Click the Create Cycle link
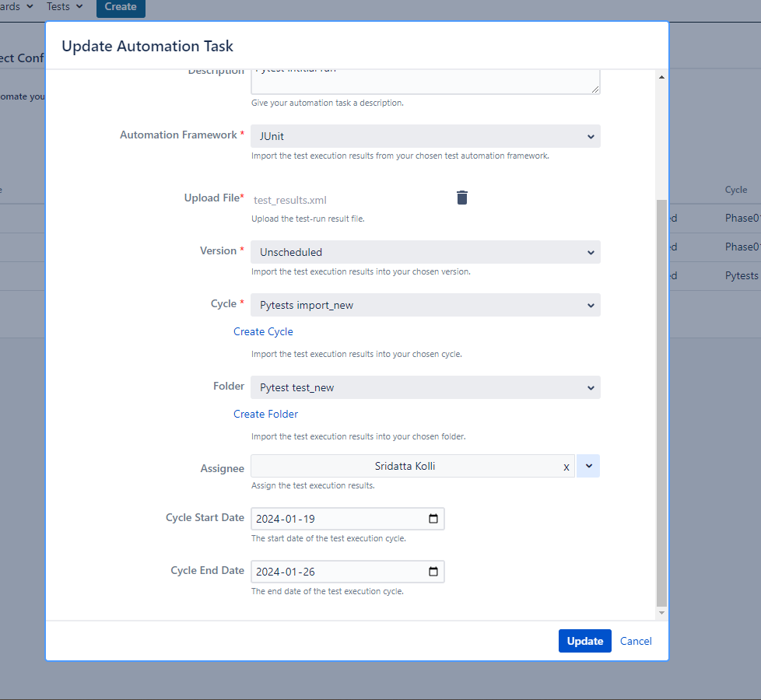761x700 pixels. tap(263, 331)
